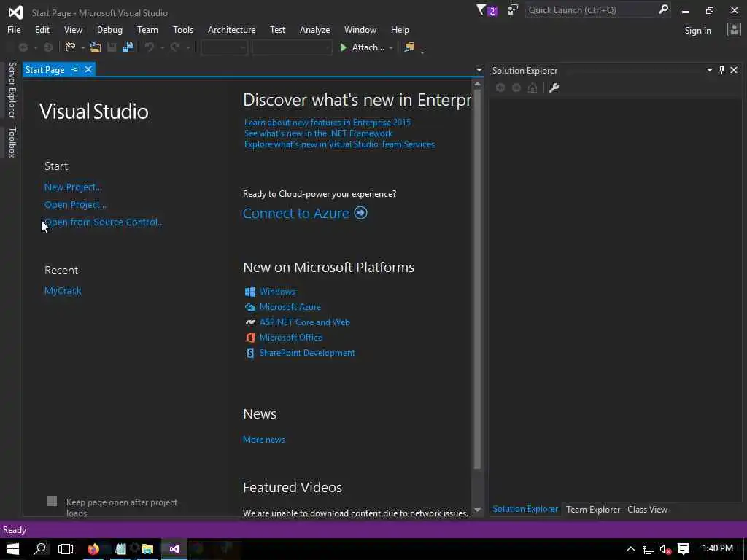Click the taskbar search icon
Screen dimensions: 747x560
40,548
